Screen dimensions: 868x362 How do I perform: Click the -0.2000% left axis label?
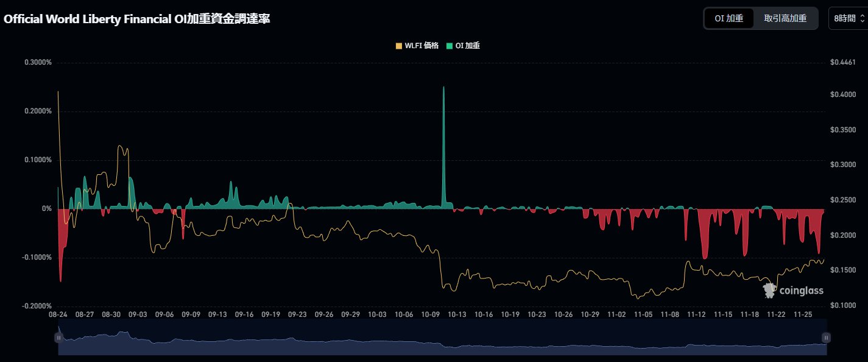[36, 306]
